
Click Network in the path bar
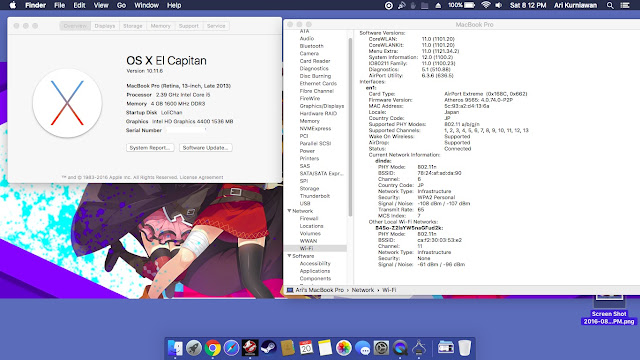tap(363, 290)
